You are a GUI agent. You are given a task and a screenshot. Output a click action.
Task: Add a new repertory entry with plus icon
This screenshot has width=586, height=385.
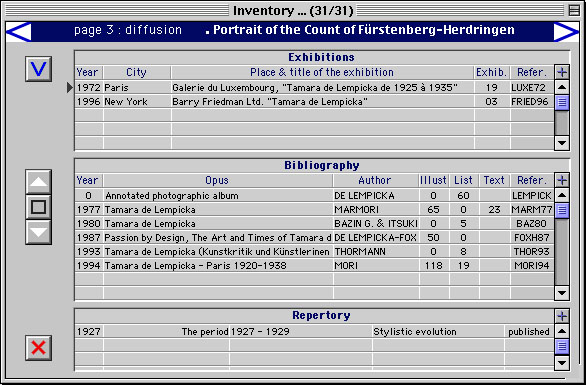(x=562, y=316)
